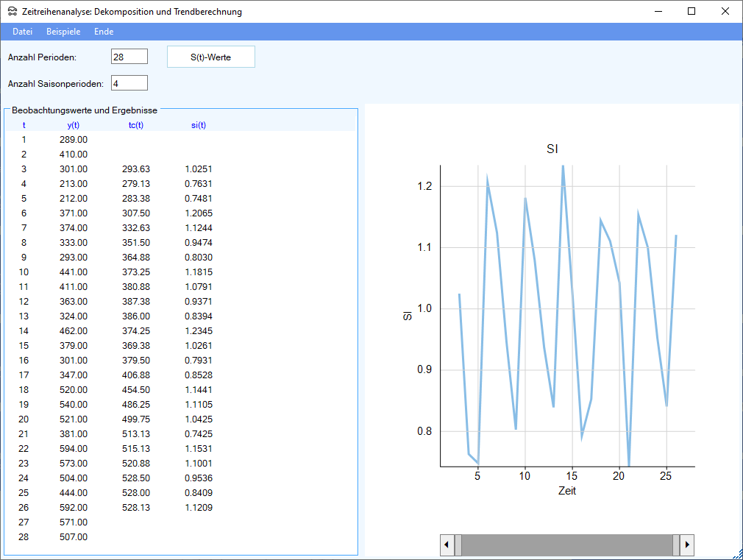Select the si(t) value 1.0251
The height and width of the screenshot is (560, 743).
pyautogui.click(x=199, y=169)
